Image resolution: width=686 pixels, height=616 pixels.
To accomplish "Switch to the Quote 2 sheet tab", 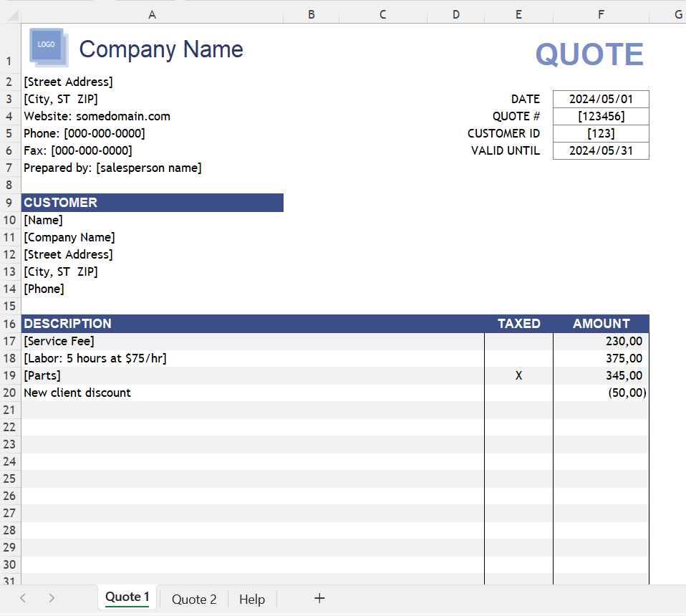I will point(194,599).
